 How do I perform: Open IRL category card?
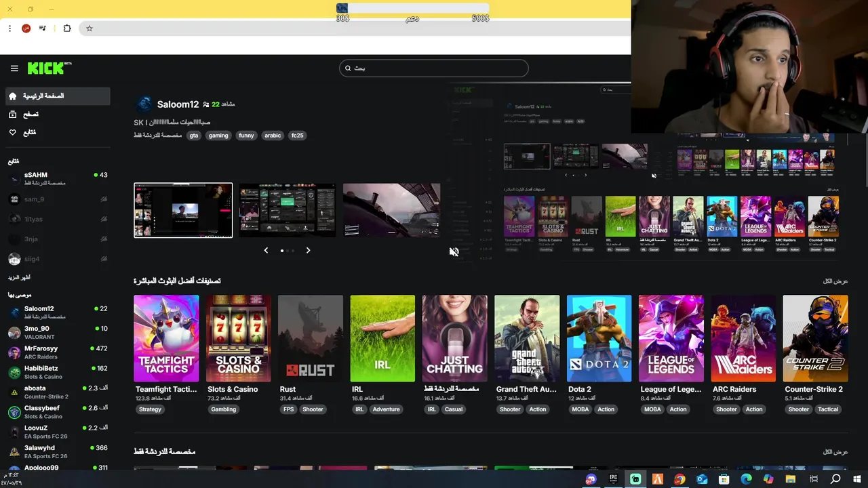tap(382, 338)
